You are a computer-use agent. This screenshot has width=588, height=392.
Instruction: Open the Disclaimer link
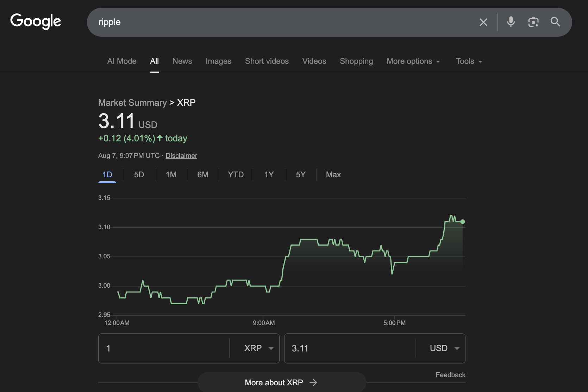point(181,155)
